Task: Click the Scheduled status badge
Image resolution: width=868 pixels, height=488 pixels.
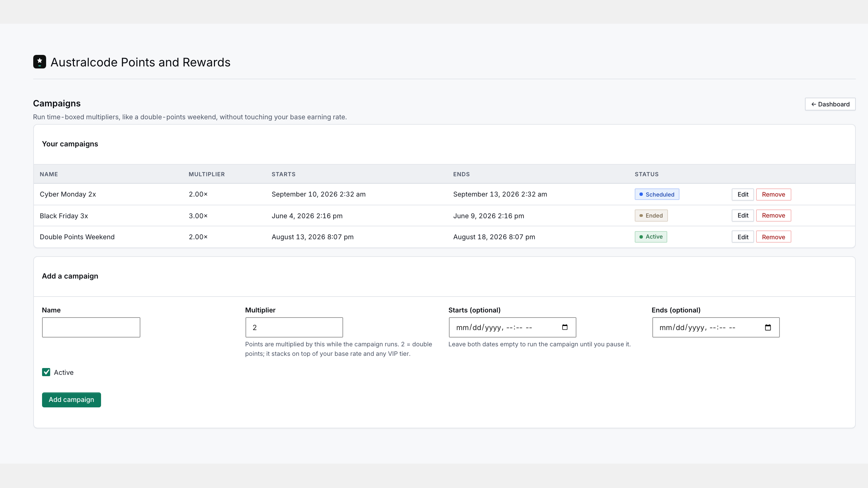Action: click(x=657, y=194)
